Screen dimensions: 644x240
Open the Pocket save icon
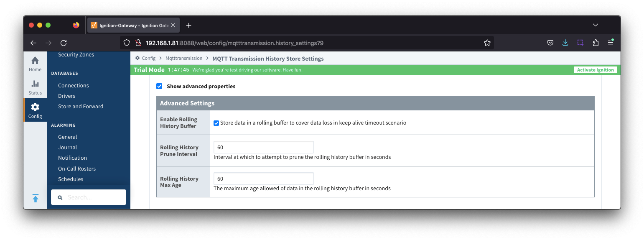550,43
